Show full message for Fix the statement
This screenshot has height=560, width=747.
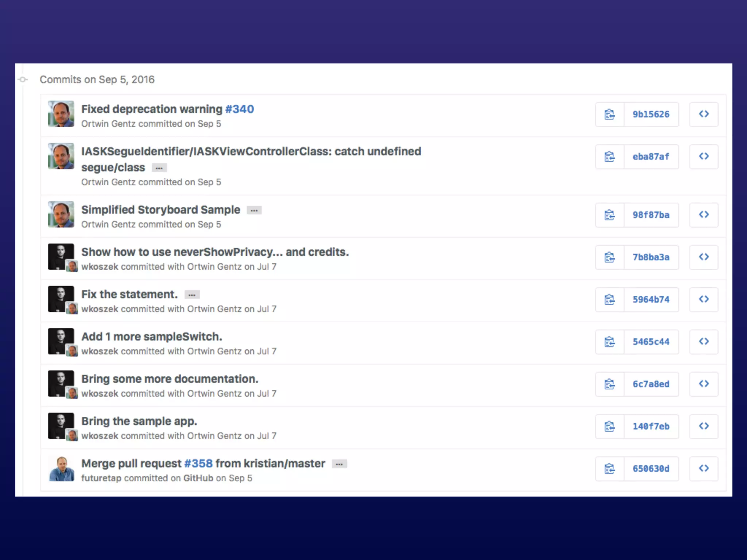point(192,295)
